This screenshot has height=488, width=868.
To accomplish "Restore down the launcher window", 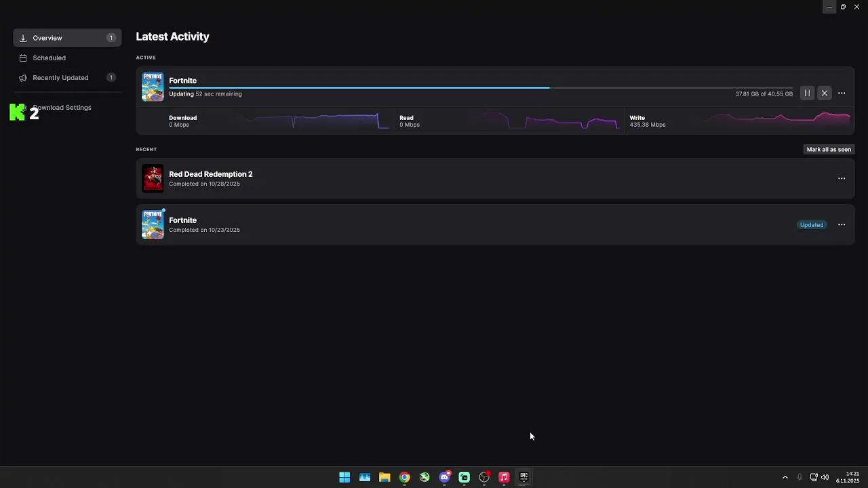I will tap(843, 7).
